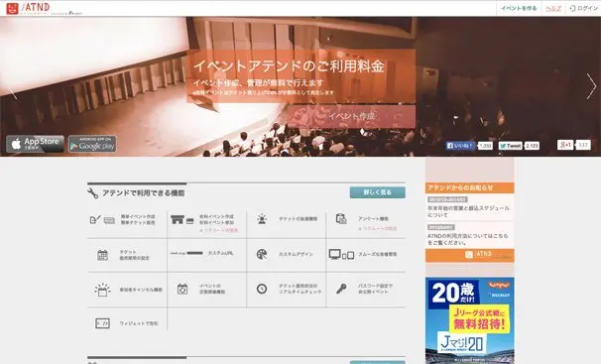
Task: Click the アテンドからのお知らせ sidebar heading
Action: [470, 187]
